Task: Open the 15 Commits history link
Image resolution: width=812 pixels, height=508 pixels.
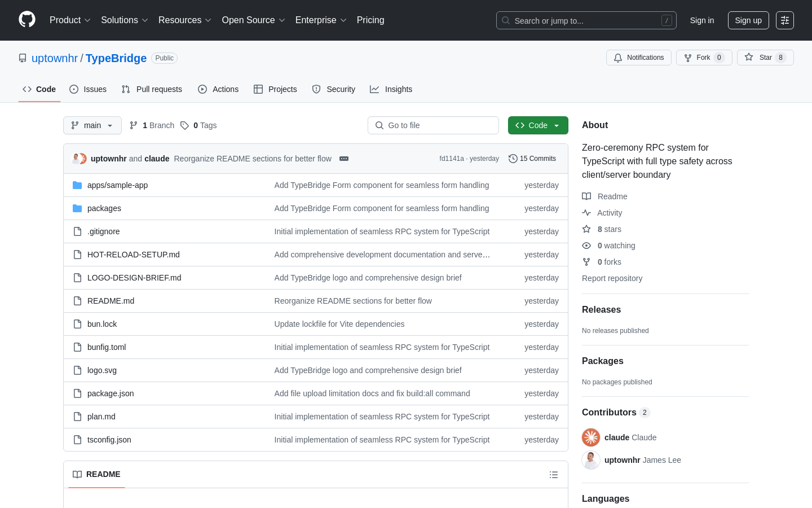Action: [x=532, y=159]
